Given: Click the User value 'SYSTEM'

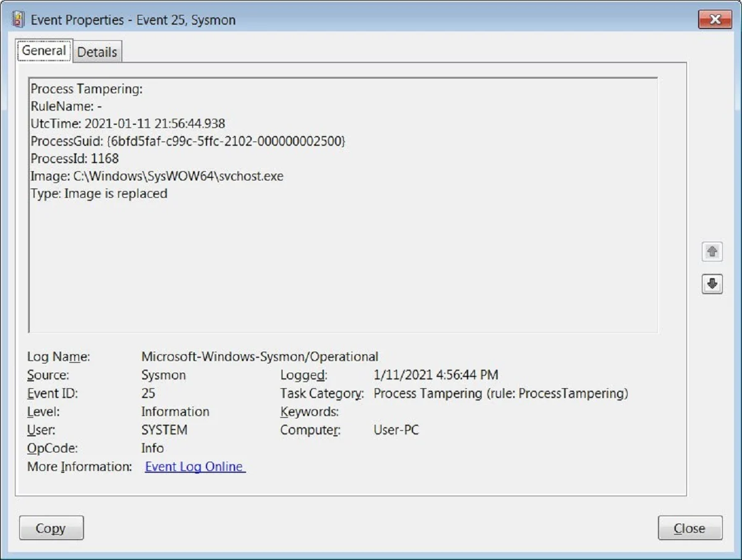Looking at the screenshot, I should (x=164, y=430).
